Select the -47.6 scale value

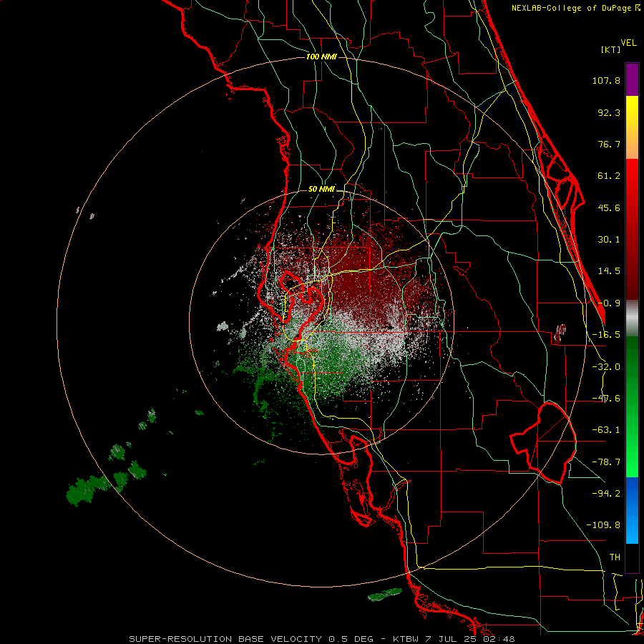(606, 399)
